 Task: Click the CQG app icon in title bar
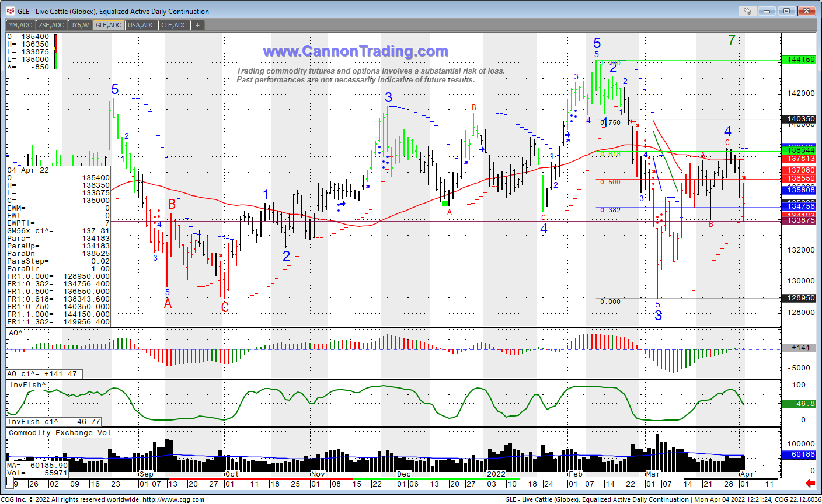click(9, 11)
